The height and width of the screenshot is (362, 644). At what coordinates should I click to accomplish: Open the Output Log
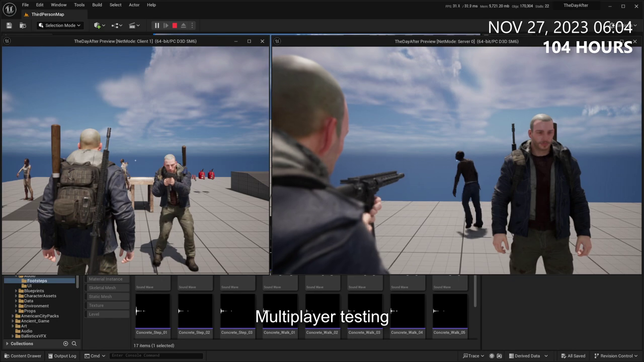coord(62,356)
